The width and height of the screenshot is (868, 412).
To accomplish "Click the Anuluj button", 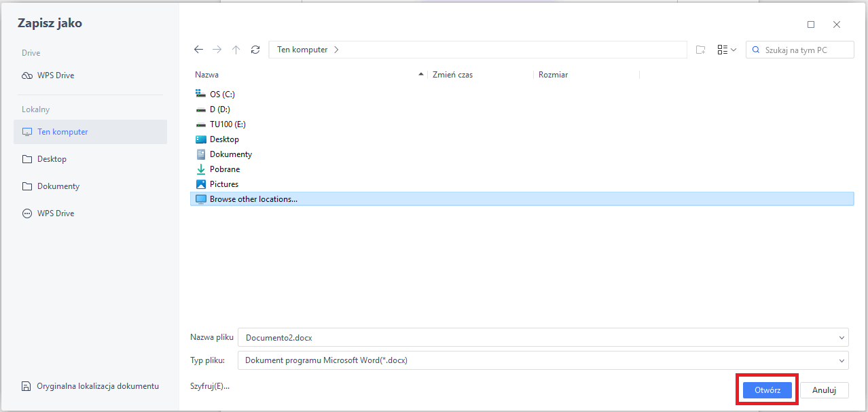I will tap(825, 390).
